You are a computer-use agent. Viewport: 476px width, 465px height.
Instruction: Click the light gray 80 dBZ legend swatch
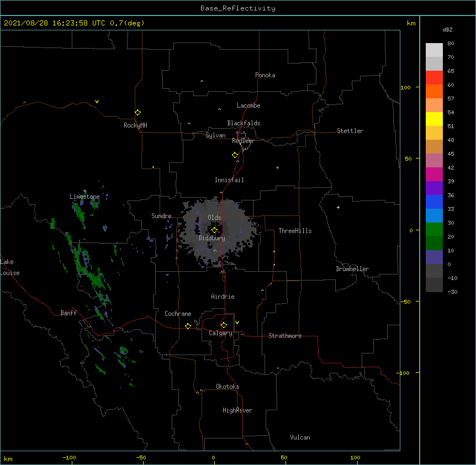pos(434,50)
